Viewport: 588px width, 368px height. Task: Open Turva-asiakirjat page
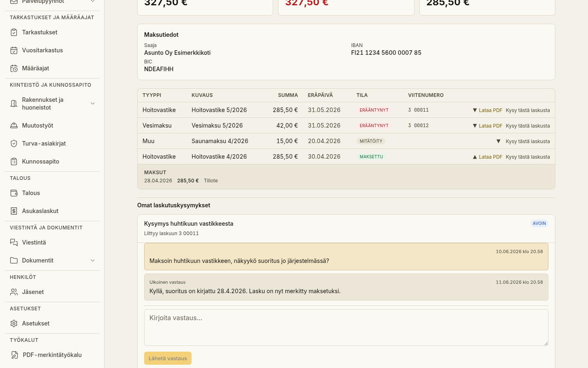52,144
